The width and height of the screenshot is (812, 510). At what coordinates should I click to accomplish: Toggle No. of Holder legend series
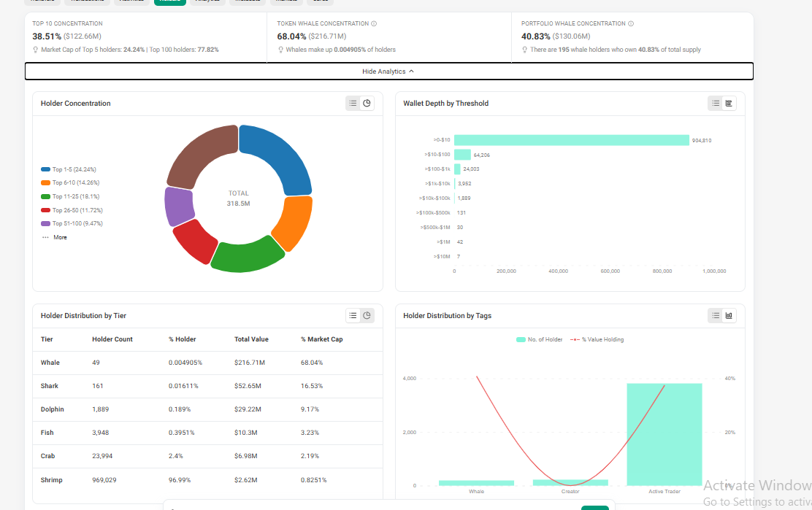539,340
